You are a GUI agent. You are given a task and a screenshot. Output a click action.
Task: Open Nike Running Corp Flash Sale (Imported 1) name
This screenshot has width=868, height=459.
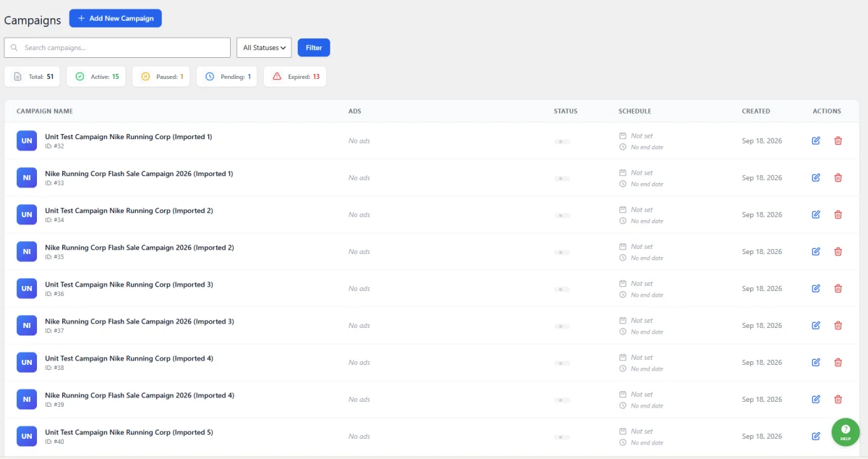139,174
